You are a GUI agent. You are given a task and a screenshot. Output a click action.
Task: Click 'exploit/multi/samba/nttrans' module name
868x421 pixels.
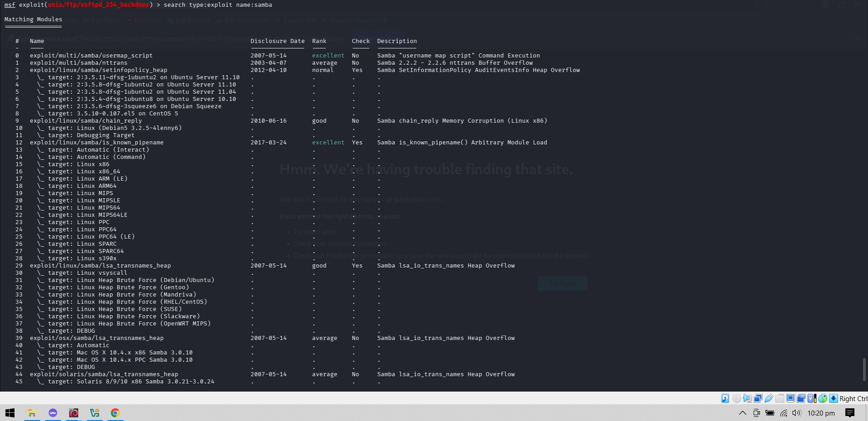pos(79,63)
